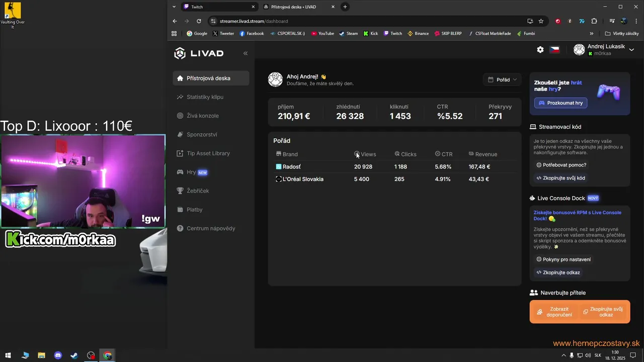
Task: Open the Steam bookmark
Action: coord(348,34)
